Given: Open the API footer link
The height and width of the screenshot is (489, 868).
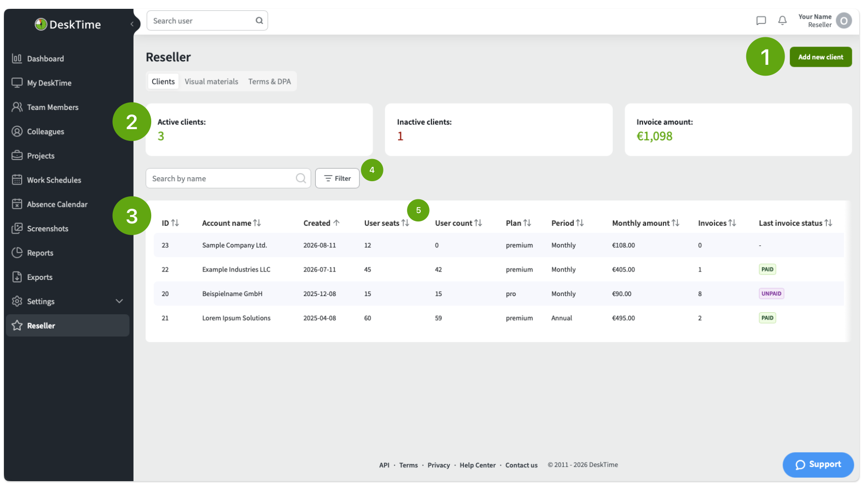Looking at the screenshot, I should pos(384,465).
